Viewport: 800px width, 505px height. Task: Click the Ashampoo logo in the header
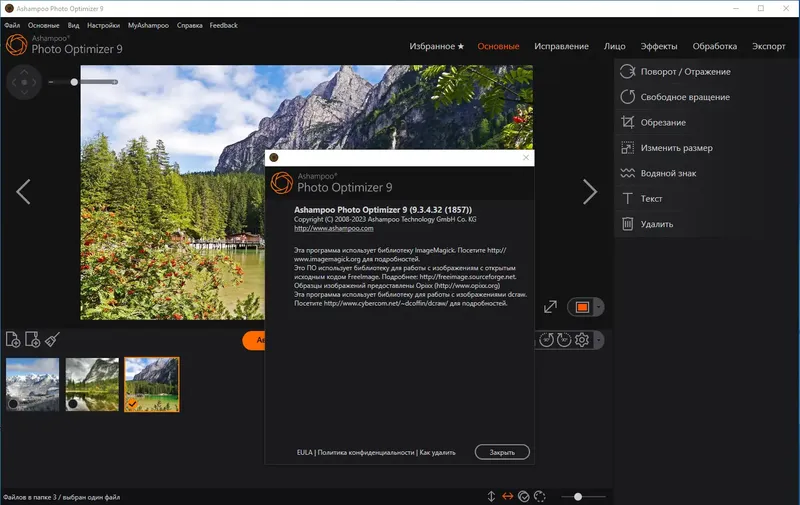(x=16, y=45)
